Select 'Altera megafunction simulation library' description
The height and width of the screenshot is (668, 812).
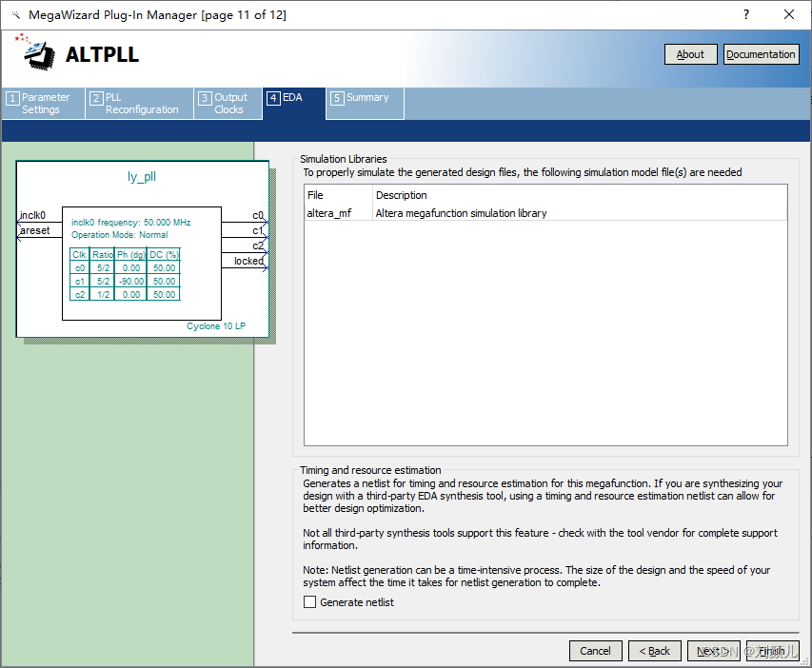click(x=461, y=213)
